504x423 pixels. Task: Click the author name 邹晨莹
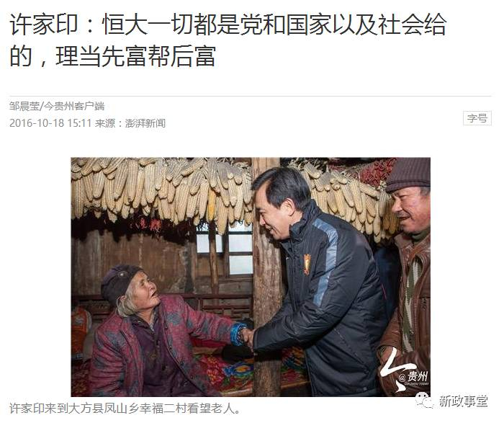click(x=24, y=106)
